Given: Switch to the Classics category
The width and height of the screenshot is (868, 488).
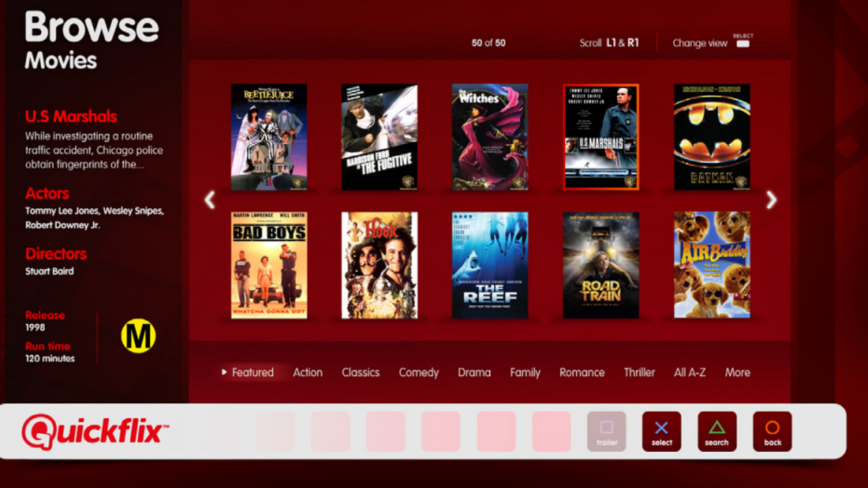Looking at the screenshot, I should [361, 373].
